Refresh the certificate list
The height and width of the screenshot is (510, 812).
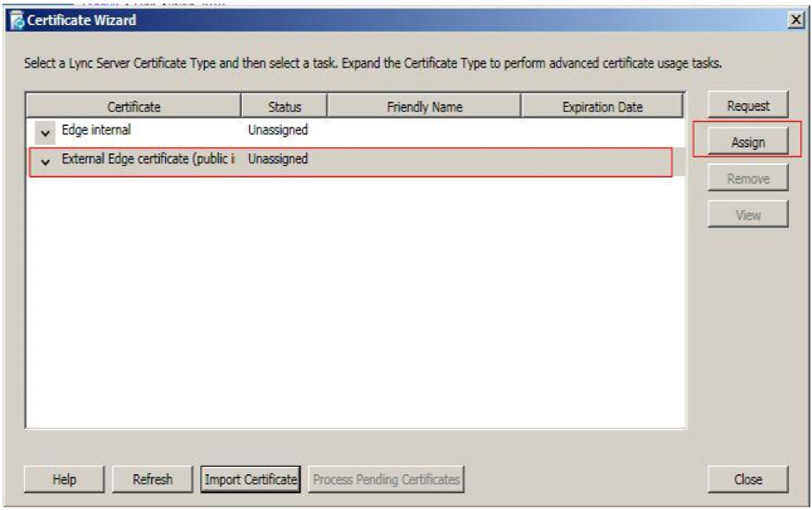pos(153,479)
